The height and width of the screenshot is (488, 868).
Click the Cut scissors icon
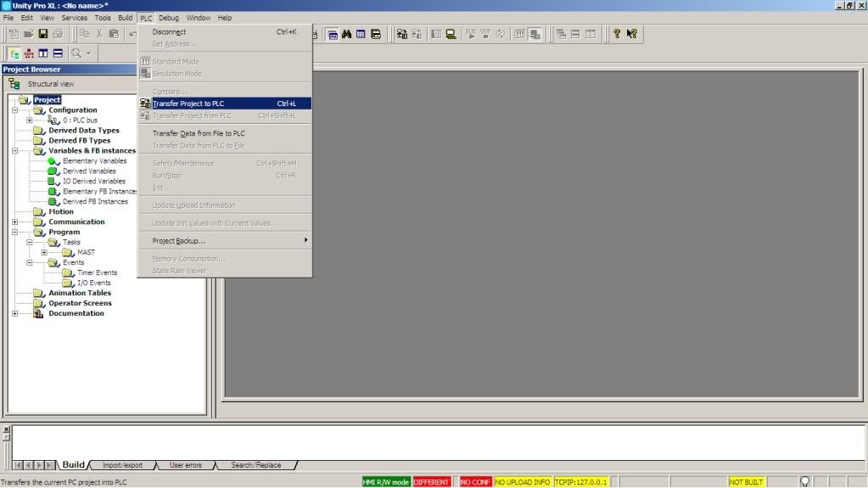[x=99, y=34]
